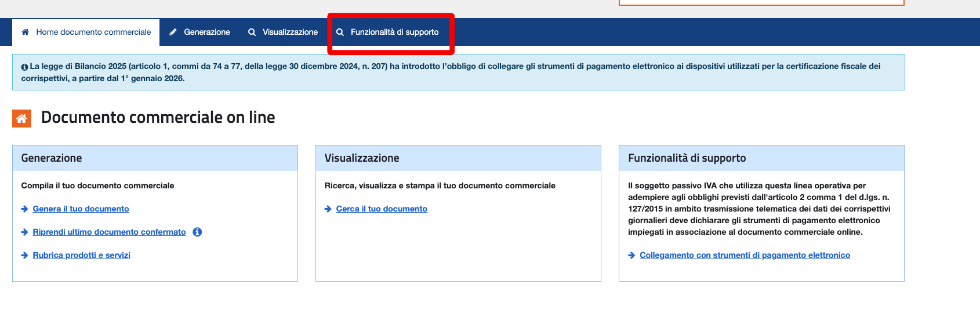
Task: Click arrow icon before Collegamento con strumenti link
Action: coord(631,256)
